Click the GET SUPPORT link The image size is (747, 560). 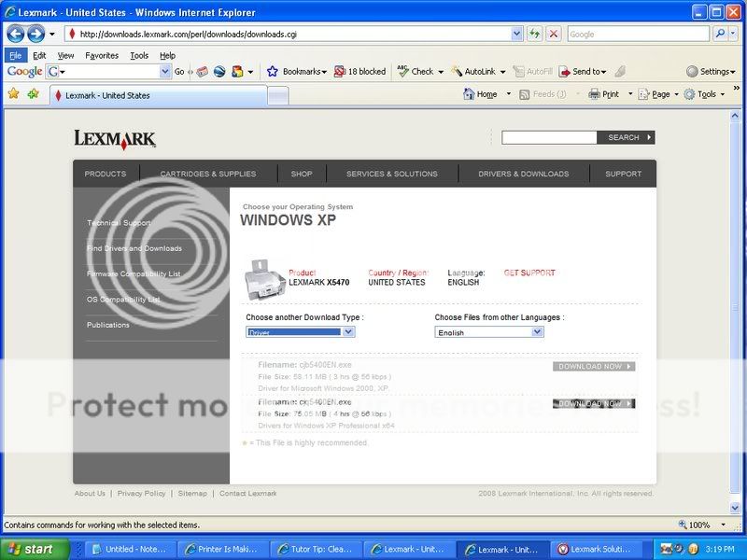click(x=529, y=273)
